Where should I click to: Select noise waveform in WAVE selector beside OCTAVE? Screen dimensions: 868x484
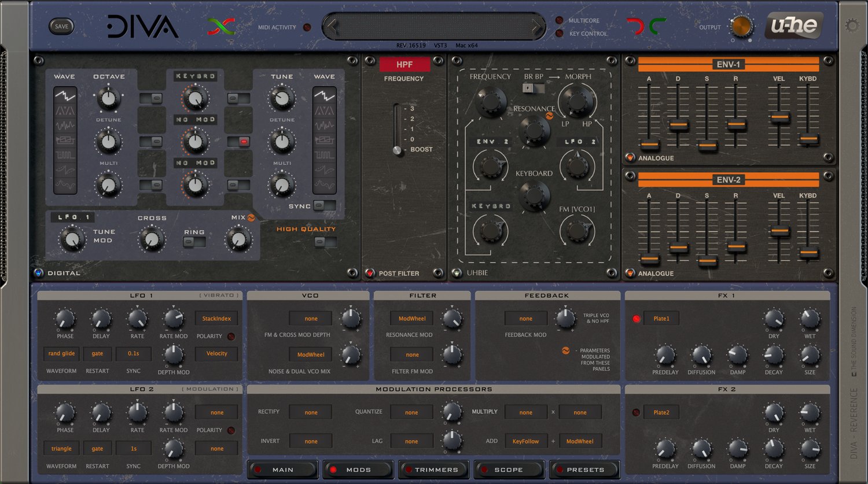click(x=65, y=125)
